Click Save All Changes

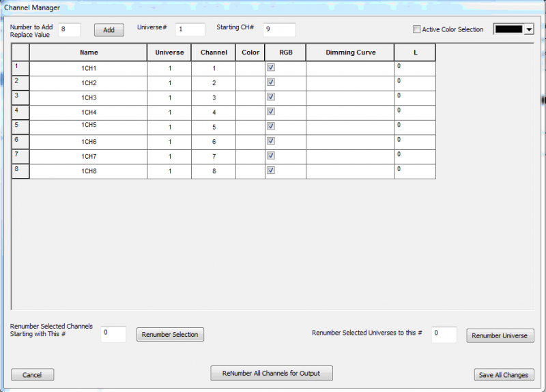[x=504, y=375]
